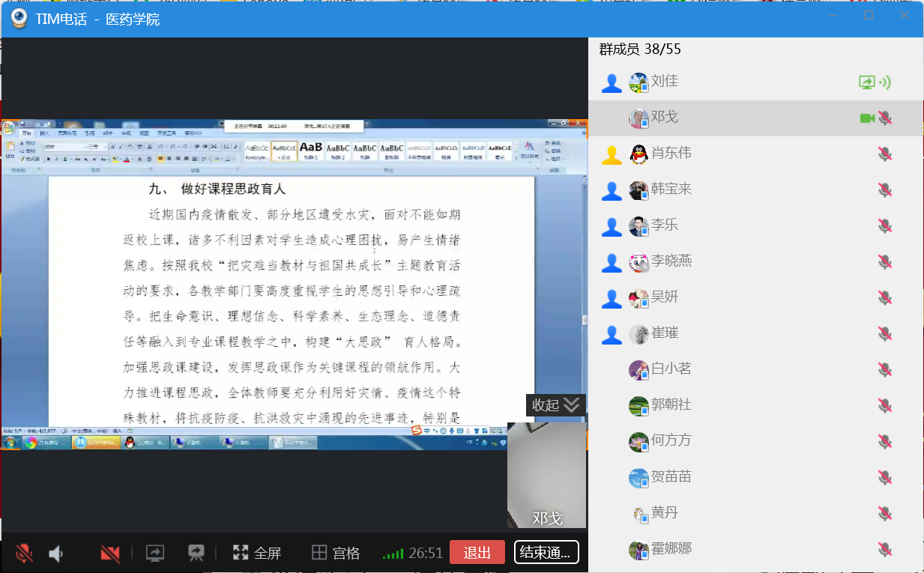Open 邓戈's camera video thumbnail
924x573 pixels.
click(x=546, y=476)
